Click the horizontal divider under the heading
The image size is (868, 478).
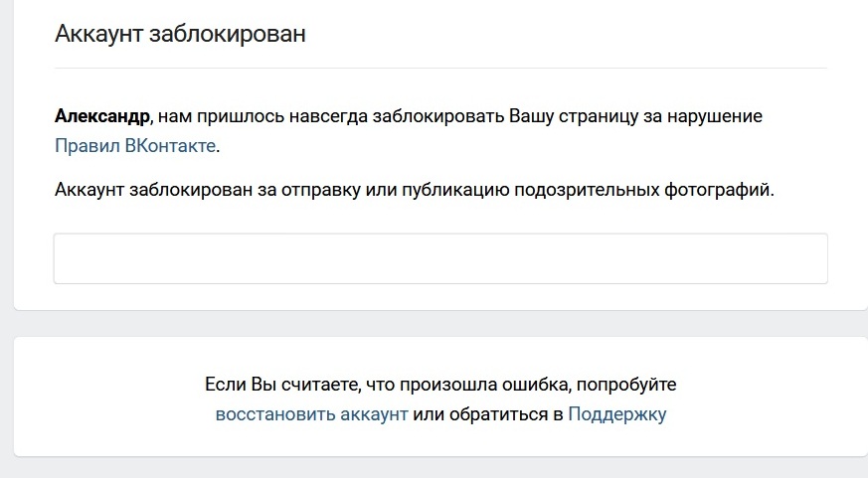tap(440, 68)
